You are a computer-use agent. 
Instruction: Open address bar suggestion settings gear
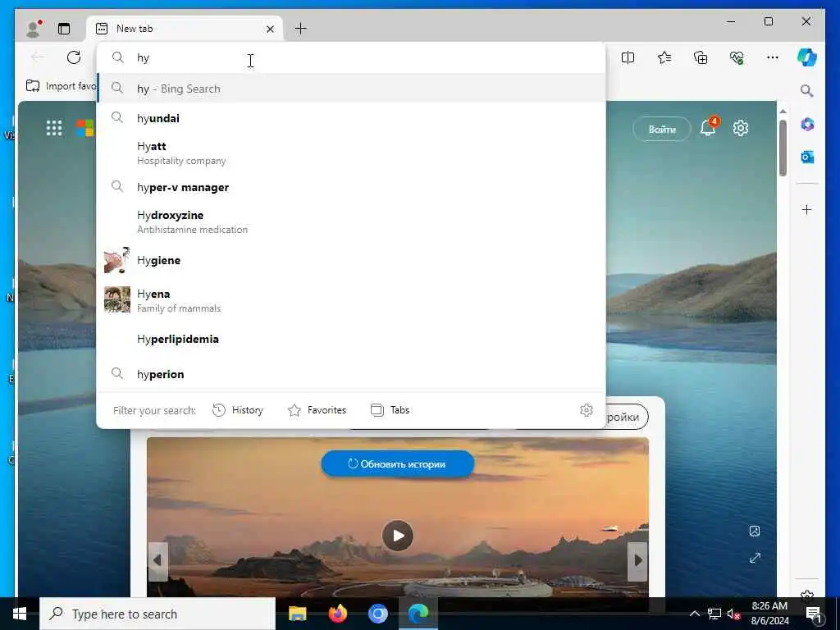coord(586,410)
